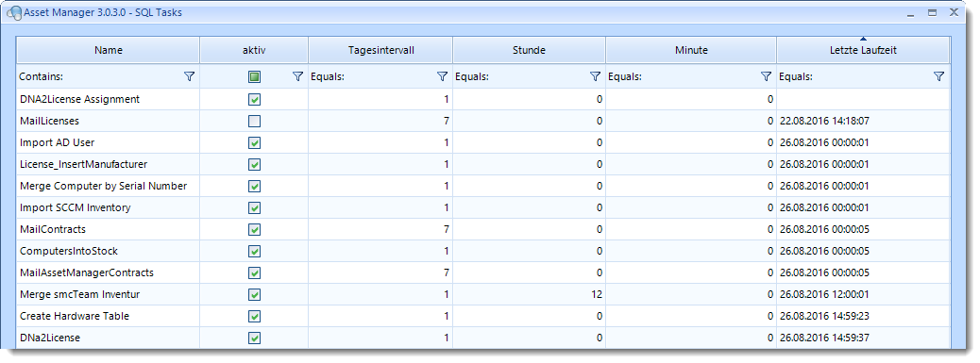This screenshot has width=980, height=363.
Task: Select the Import SCCM Inventory task name
Action: [x=75, y=207]
